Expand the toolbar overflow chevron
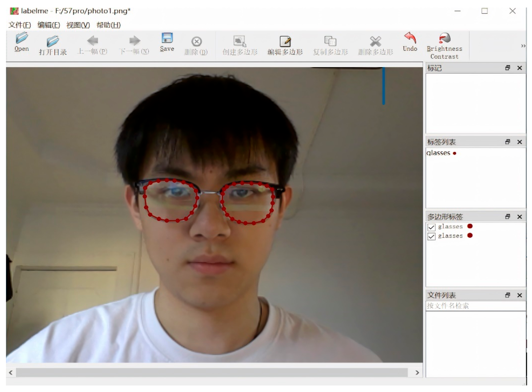Viewport: 532px width, 392px height. click(523, 46)
